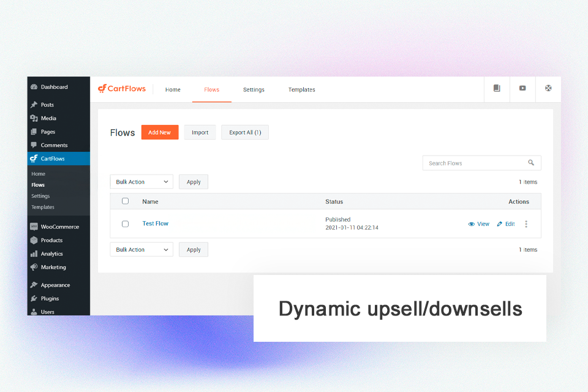
Task: Switch to the Home tab in header
Action: pyautogui.click(x=173, y=89)
